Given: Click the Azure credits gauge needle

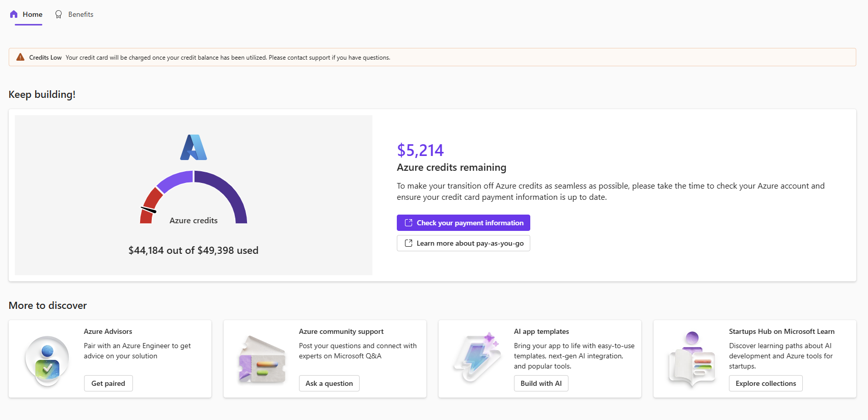Looking at the screenshot, I should [x=148, y=209].
